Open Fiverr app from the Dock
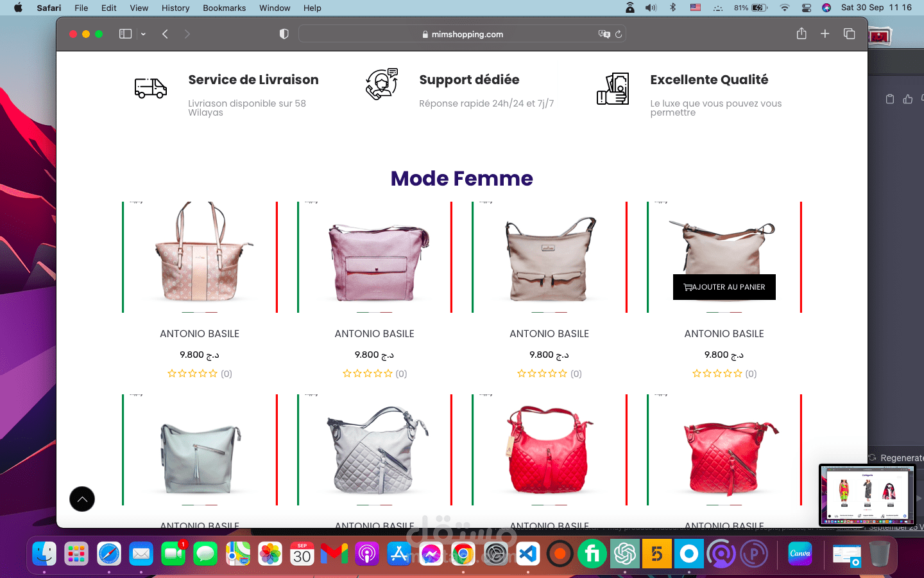This screenshot has height=578, width=924. pyautogui.click(x=592, y=554)
